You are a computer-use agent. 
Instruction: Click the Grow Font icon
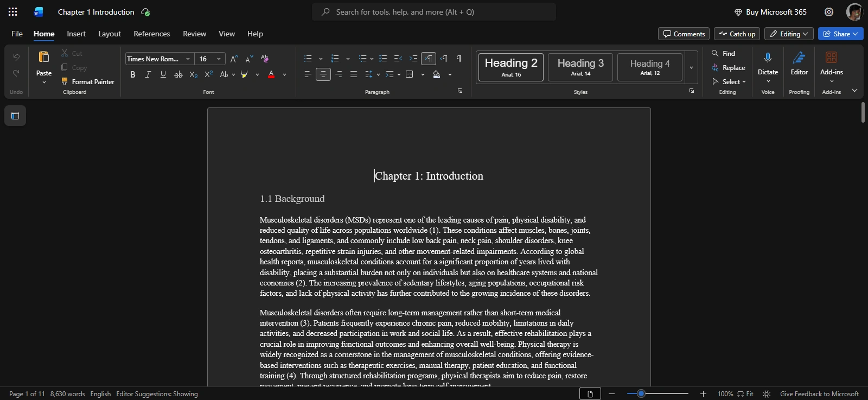tap(234, 59)
